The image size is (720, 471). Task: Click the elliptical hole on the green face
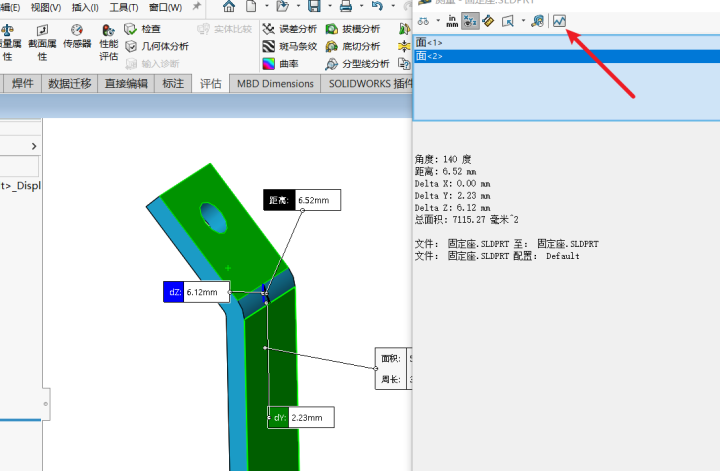tap(214, 217)
